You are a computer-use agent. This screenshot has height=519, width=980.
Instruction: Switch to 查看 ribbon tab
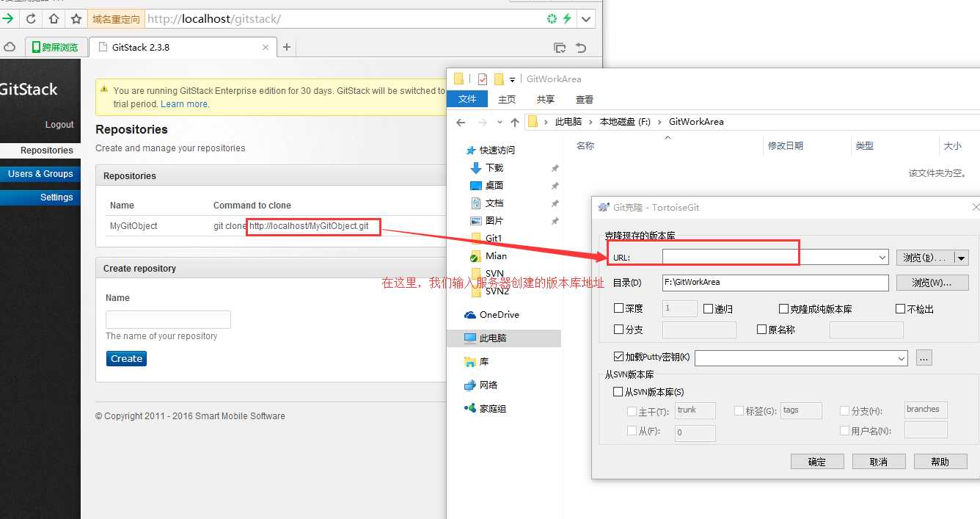[x=585, y=99]
